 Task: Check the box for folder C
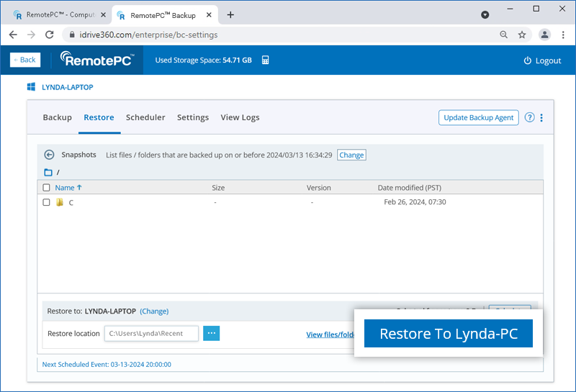pos(47,203)
